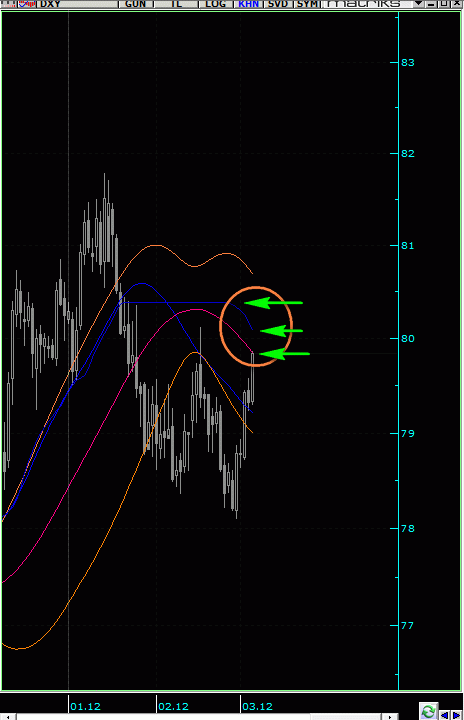Click the 78 price axis label
The height and width of the screenshot is (720, 464).
407,529
